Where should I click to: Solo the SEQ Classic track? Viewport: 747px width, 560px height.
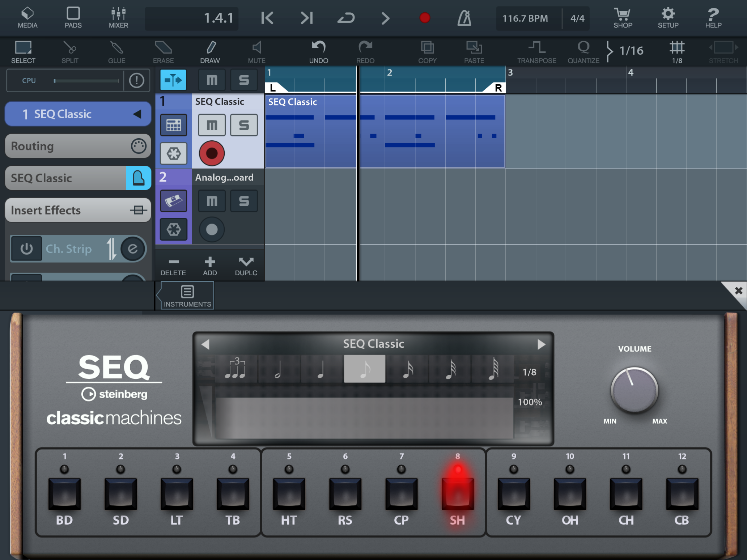[x=244, y=125]
